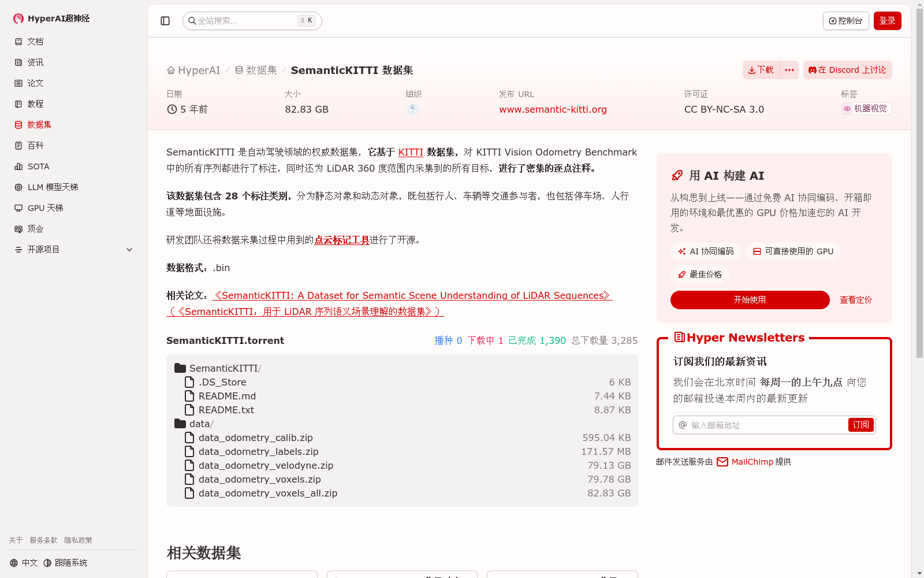
Task: Click data_odometry_velodyne.zip file icon
Action: click(x=189, y=465)
